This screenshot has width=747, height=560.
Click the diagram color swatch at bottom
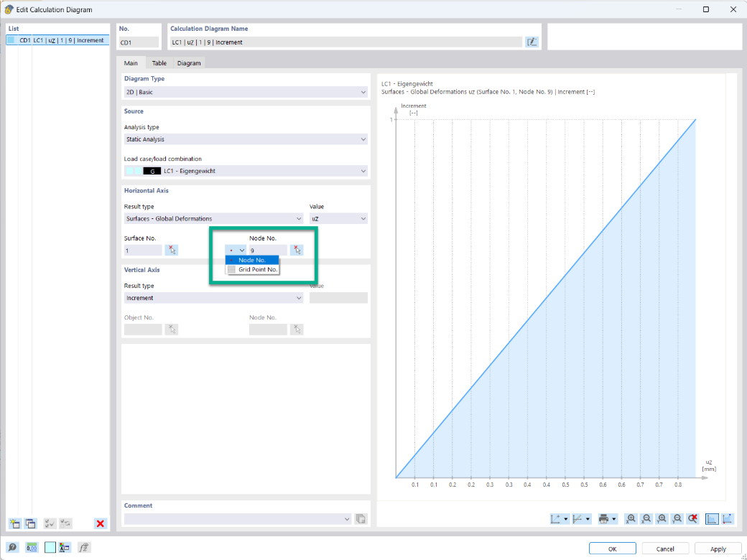click(x=50, y=548)
